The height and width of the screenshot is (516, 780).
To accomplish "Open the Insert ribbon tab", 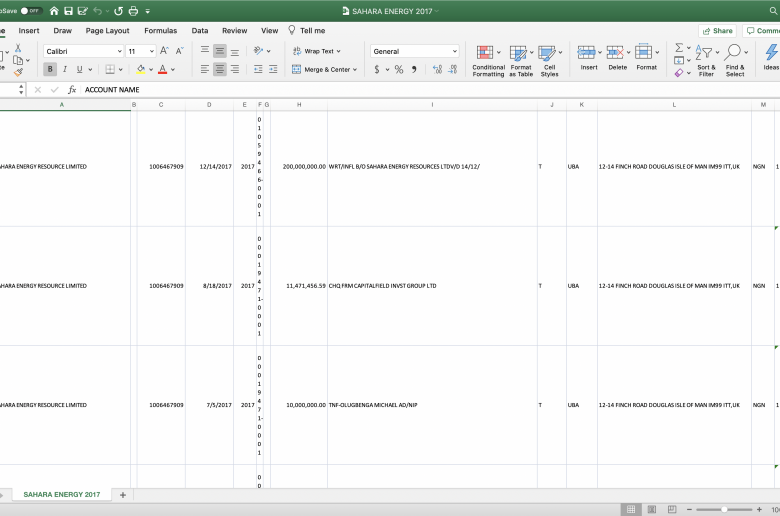I will 29,30.
